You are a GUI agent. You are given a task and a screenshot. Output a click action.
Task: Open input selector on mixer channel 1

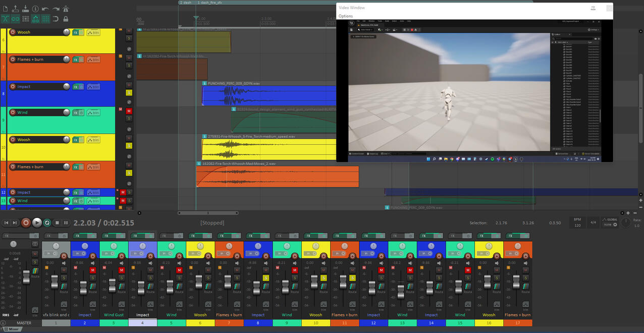coord(51,253)
